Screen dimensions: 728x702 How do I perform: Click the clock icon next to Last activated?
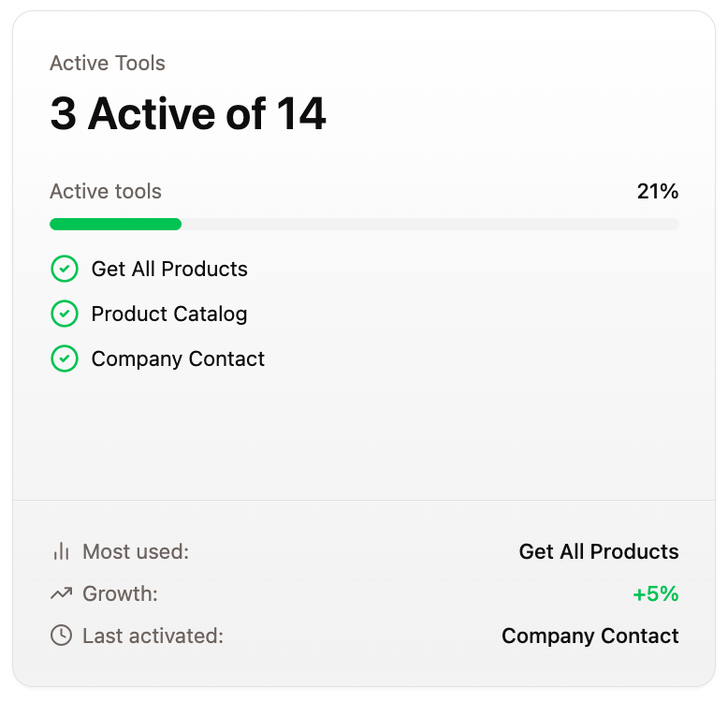[x=61, y=636]
